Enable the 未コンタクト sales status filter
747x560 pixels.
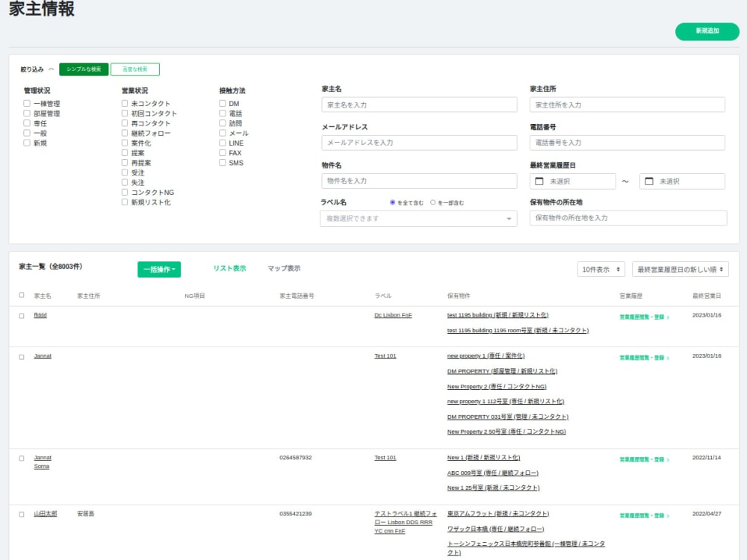click(125, 103)
